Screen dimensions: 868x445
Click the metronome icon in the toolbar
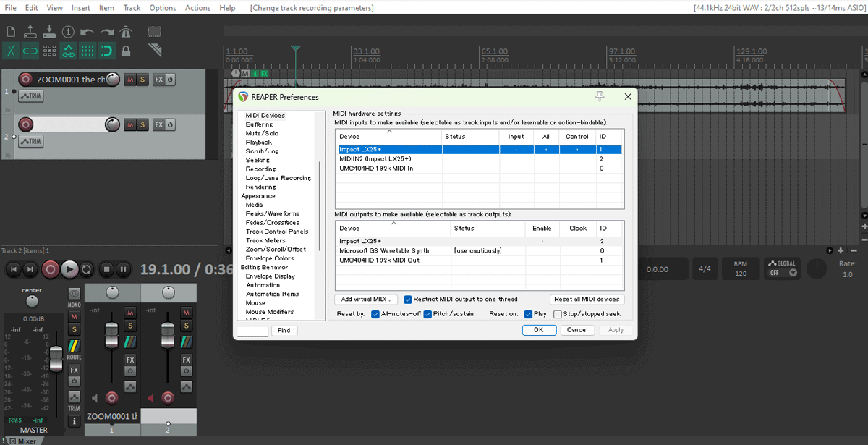coord(127,32)
